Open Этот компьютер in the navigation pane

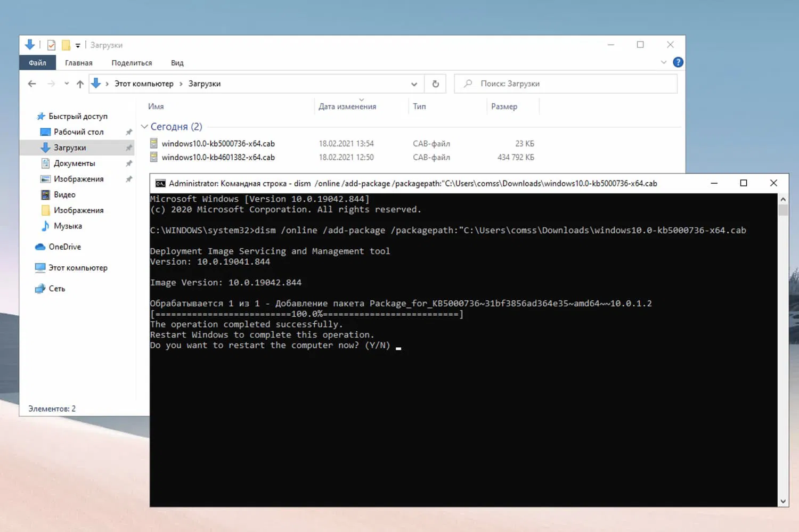78,268
